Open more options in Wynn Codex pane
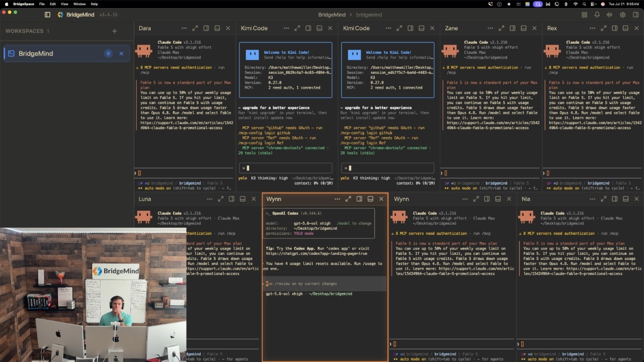 coord(337,199)
